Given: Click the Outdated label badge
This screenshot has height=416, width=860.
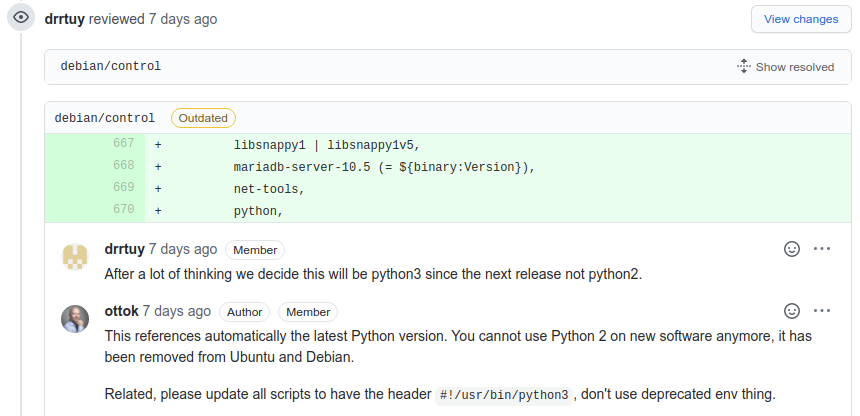Looking at the screenshot, I should (x=203, y=118).
